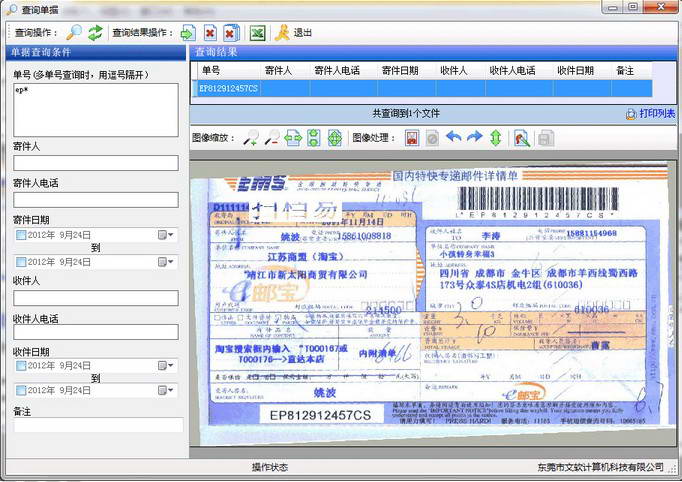Click the four-direction fit-page icon
This screenshot has width=682, height=482.
pyautogui.click(x=334, y=138)
